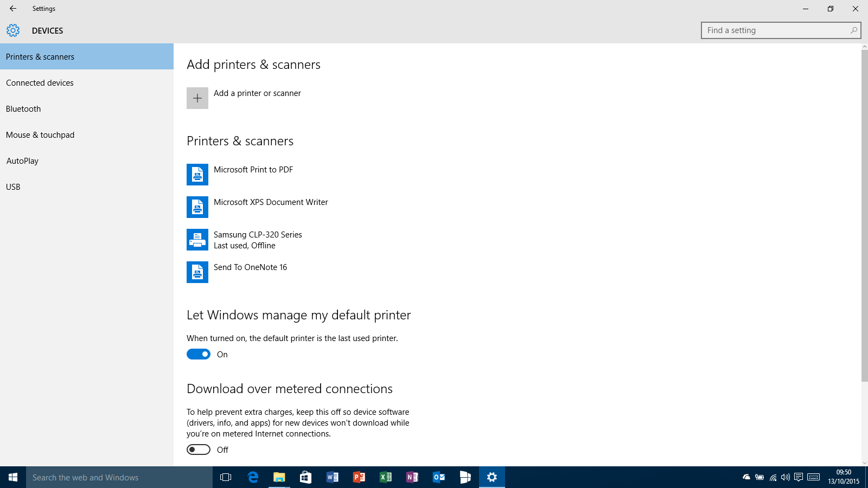
Task: Select the Microsoft XPS Document Writer icon
Action: click(x=197, y=207)
